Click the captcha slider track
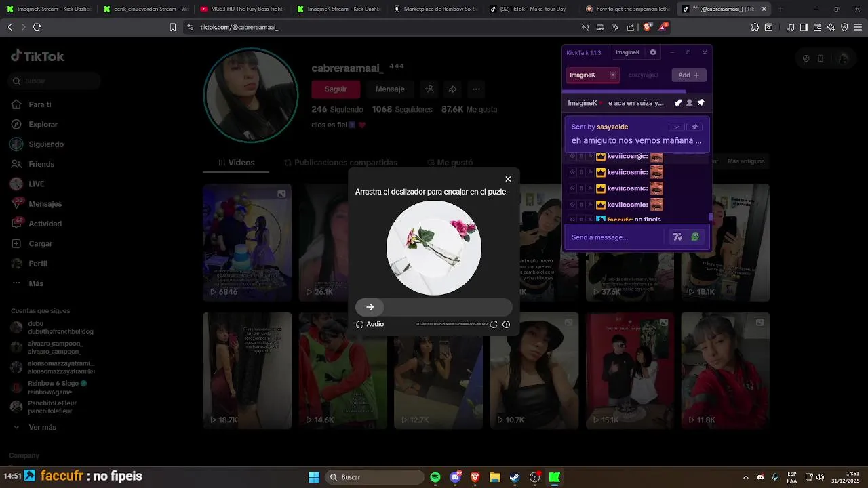This screenshot has width=868, height=488. [x=434, y=307]
